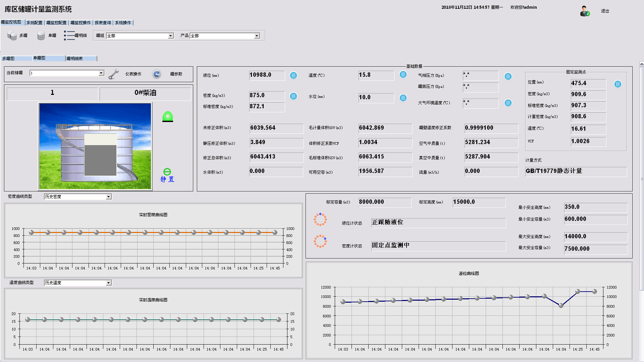The width and height of the screenshot is (644, 362).
Task: Open the 罐监控配置 menu
Action: pos(56,23)
